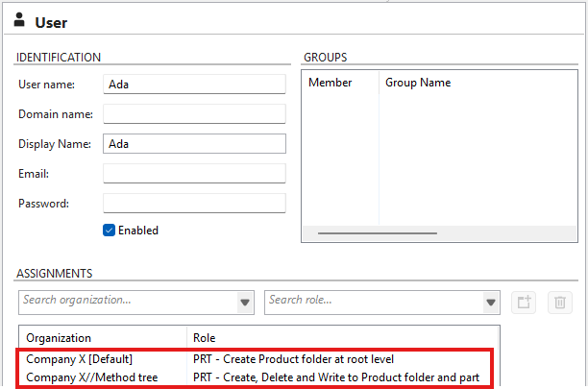Click the Role column header in Assignments
588x389 pixels.
pyautogui.click(x=207, y=338)
